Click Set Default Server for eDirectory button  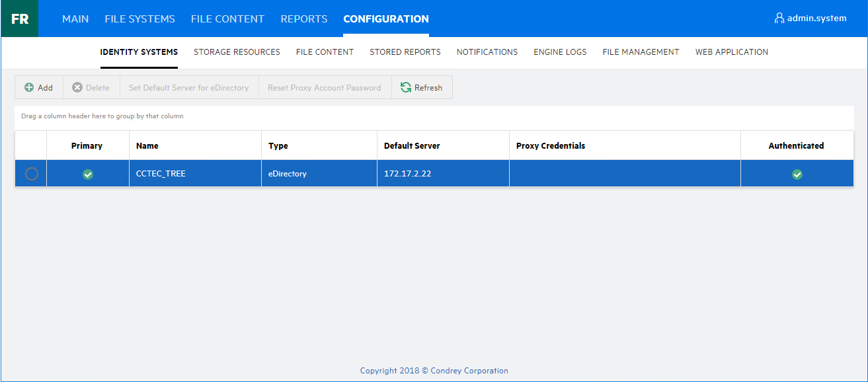(x=188, y=87)
